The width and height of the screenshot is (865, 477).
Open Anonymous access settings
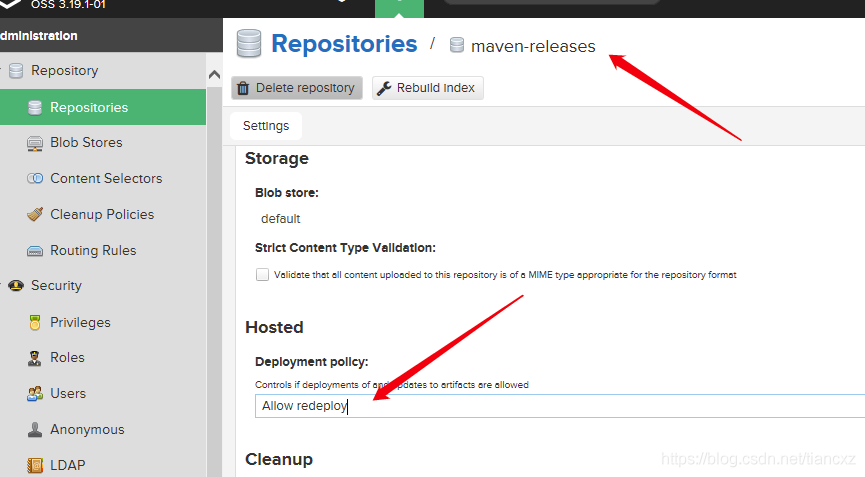(x=87, y=430)
